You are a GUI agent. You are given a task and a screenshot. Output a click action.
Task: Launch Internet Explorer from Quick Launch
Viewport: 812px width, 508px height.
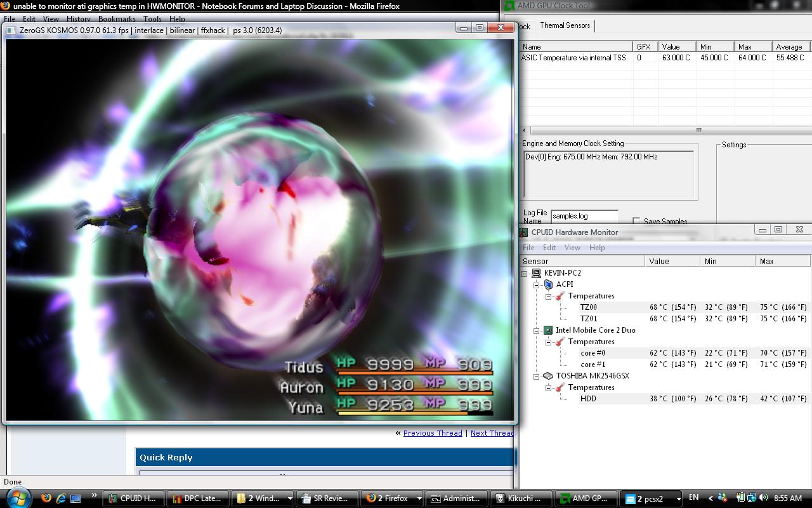[61, 498]
